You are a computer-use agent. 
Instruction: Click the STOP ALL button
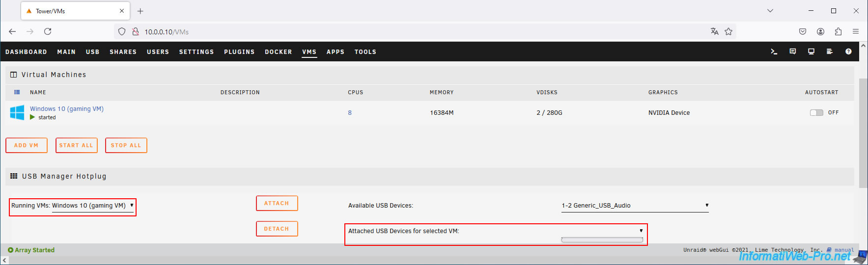(126, 145)
